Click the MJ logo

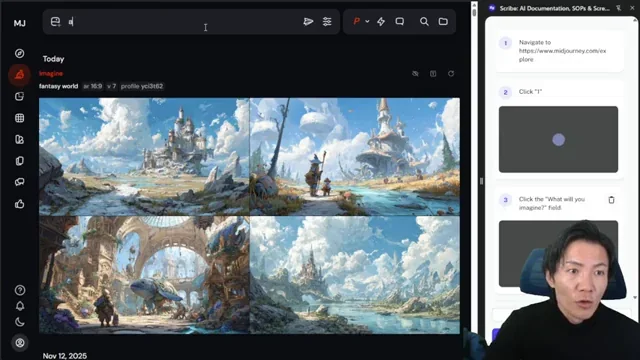click(20, 23)
